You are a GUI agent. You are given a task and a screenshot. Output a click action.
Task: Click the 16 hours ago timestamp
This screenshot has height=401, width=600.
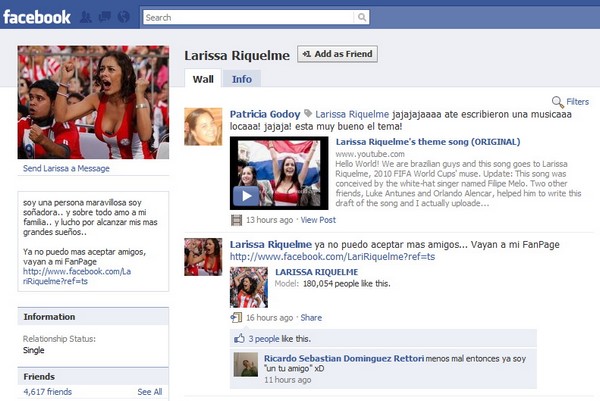[269, 318]
